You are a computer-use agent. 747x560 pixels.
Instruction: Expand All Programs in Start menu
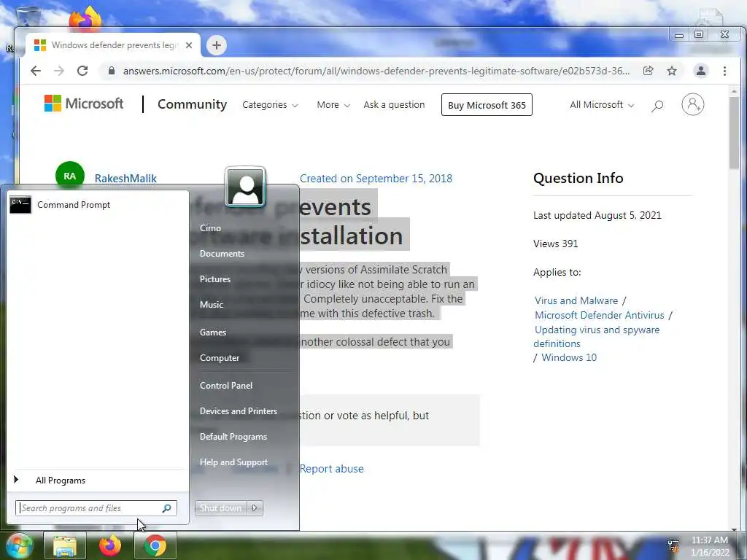[61, 481]
